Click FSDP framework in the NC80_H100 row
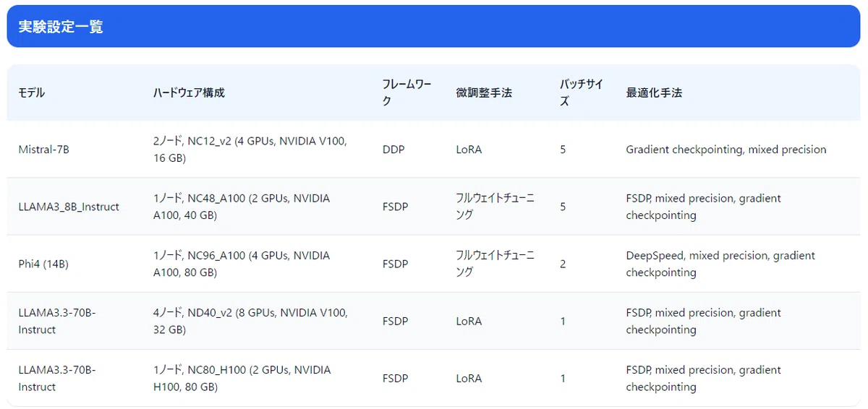868x409 pixels. click(x=395, y=378)
